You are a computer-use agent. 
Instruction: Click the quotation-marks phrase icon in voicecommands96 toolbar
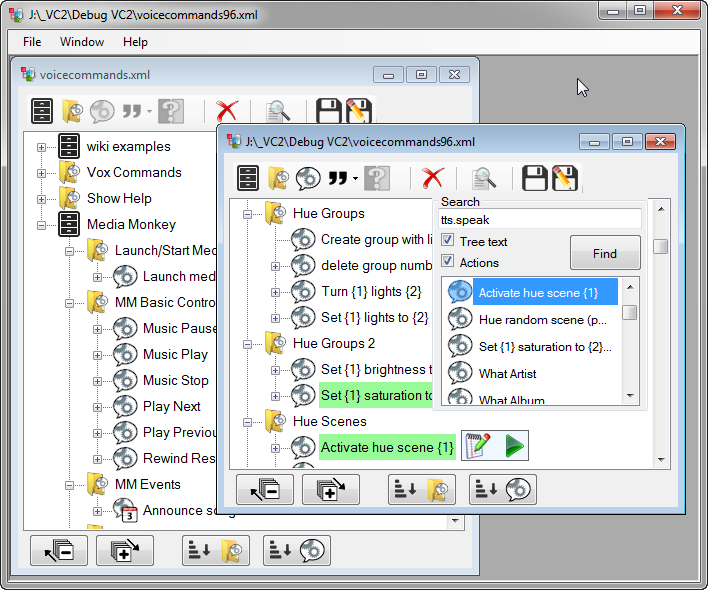click(338, 178)
